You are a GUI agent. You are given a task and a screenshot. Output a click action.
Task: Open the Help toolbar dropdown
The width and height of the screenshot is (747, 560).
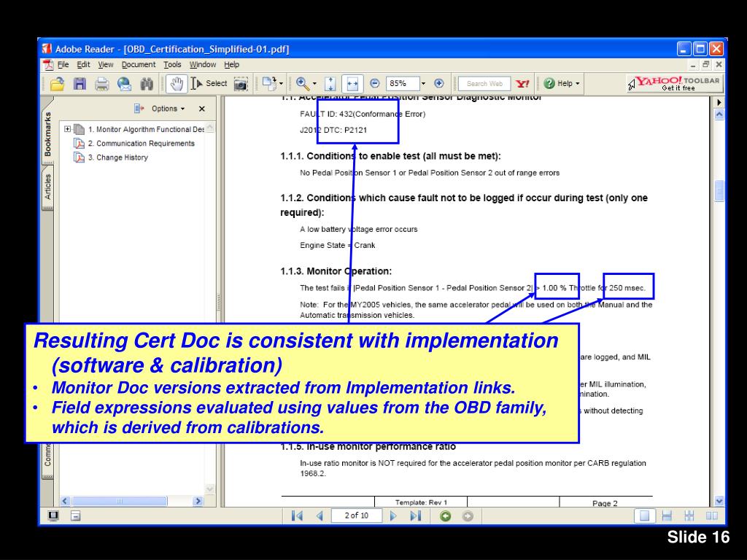click(x=562, y=83)
